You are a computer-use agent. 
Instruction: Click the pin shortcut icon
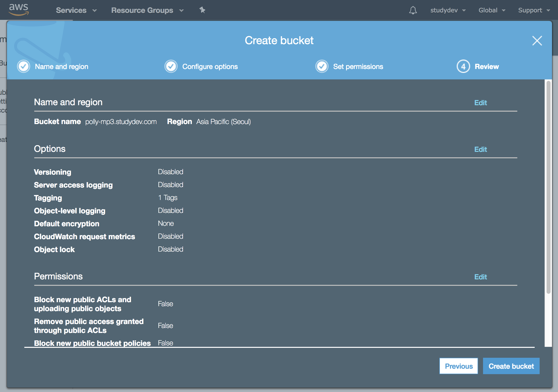202,10
